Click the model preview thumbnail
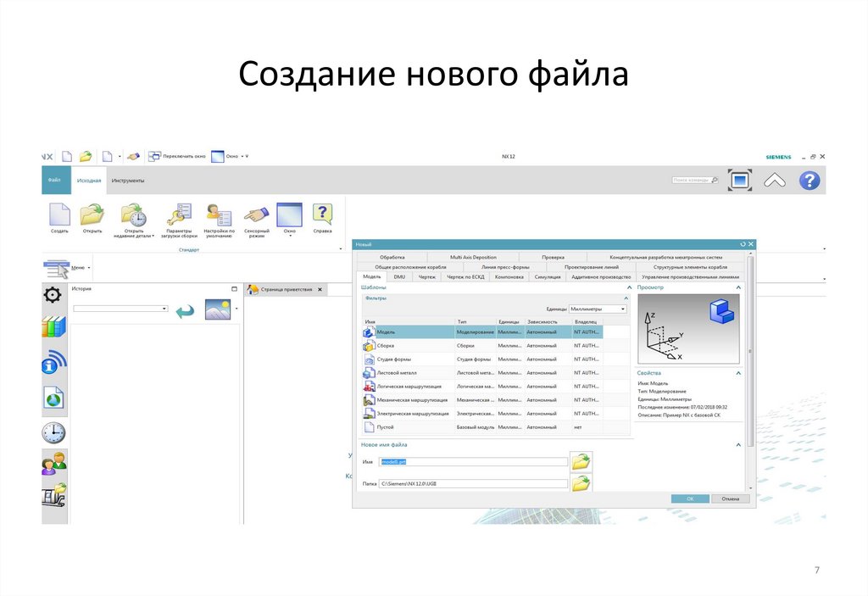Image resolution: width=868 pixels, height=596 pixels. (688, 328)
